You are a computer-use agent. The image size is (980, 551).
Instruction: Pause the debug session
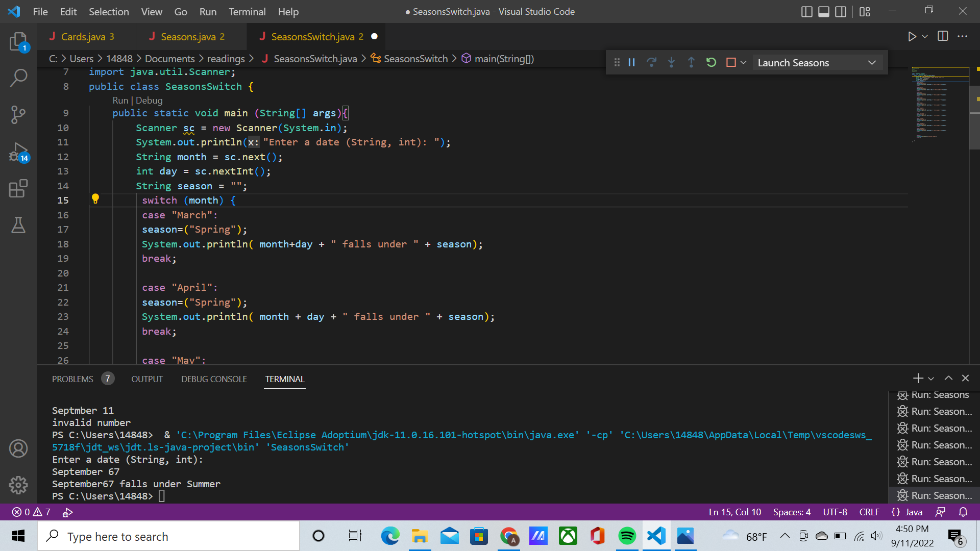pos(631,62)
